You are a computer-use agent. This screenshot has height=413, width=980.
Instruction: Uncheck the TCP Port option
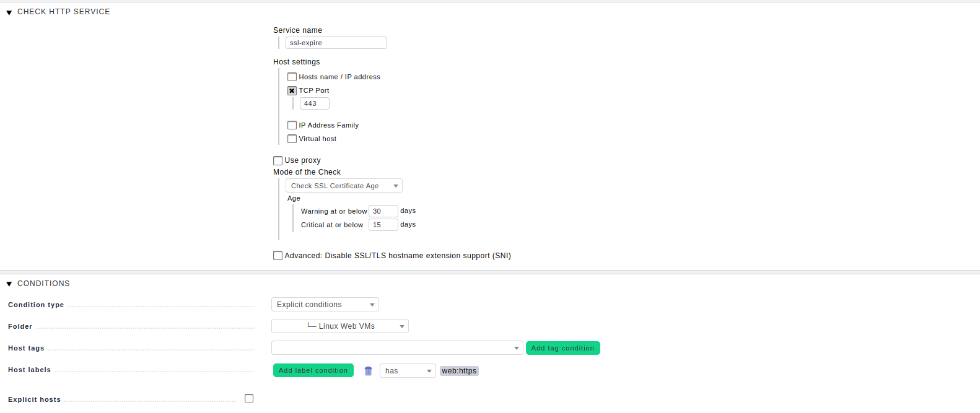pos(292,90)
